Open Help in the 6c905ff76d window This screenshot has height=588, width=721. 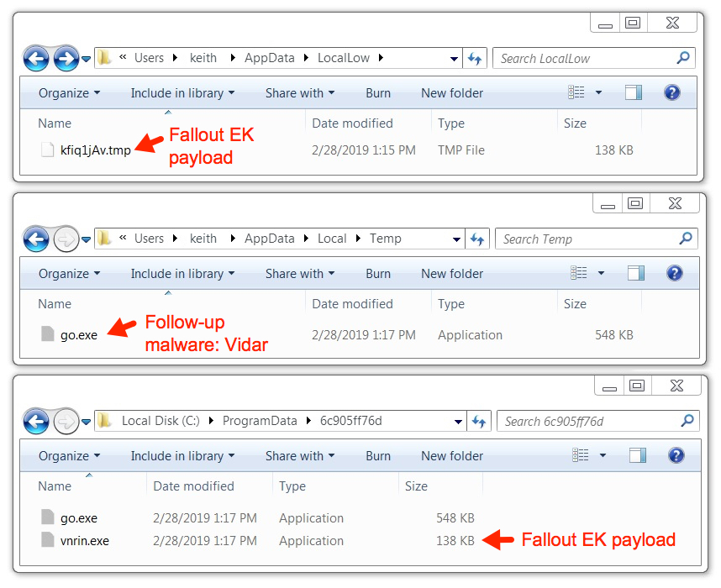click(x=676, y=455)
